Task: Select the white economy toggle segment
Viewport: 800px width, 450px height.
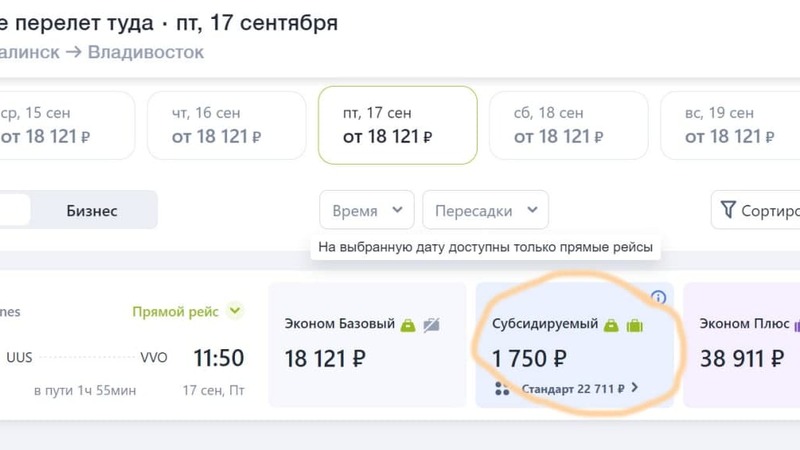Action: coord(14,210)
